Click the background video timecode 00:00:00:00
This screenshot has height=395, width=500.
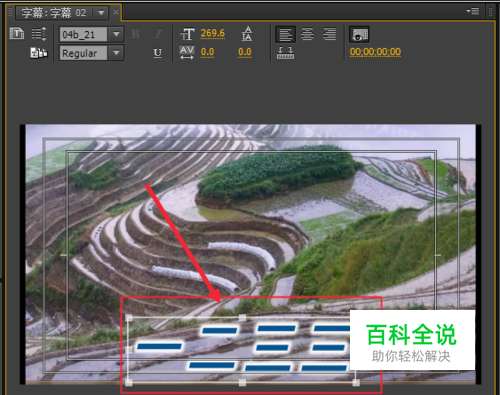375,52
